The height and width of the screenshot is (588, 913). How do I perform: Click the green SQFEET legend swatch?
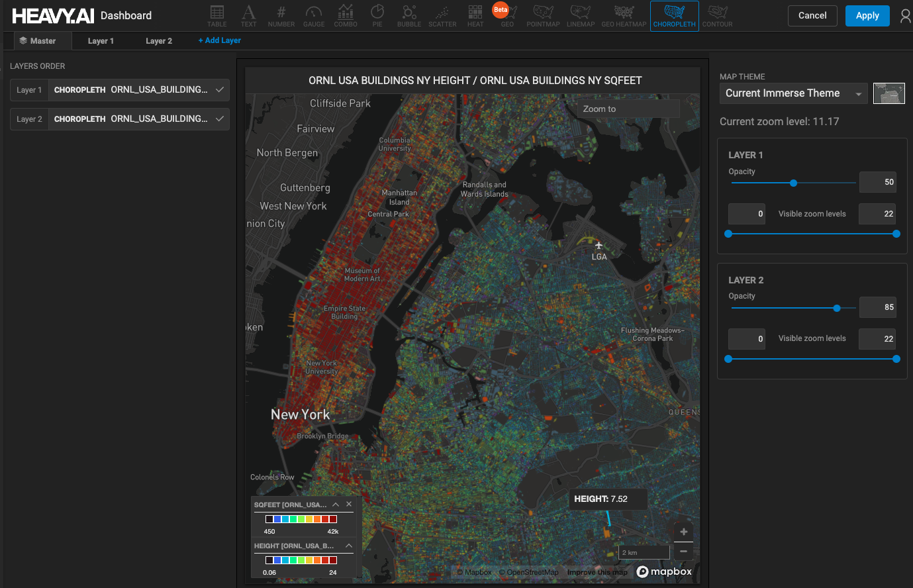pos(293,519)
